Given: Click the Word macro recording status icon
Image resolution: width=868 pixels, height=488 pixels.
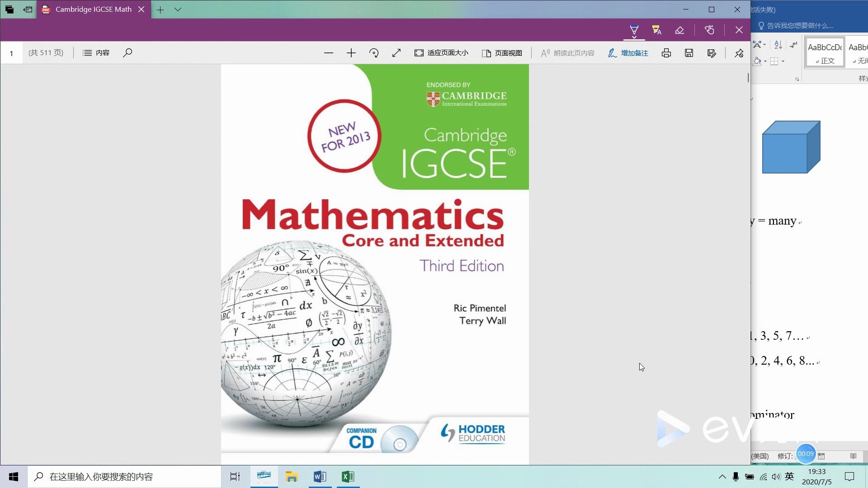Looking at the screenshot, I should 821,456.
